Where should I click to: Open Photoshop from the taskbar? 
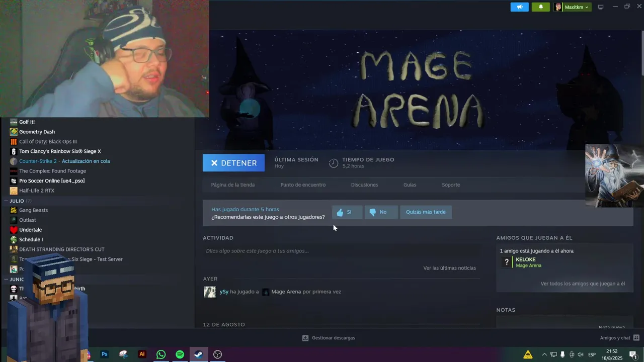pyautogui.click(x=104, y=354)
